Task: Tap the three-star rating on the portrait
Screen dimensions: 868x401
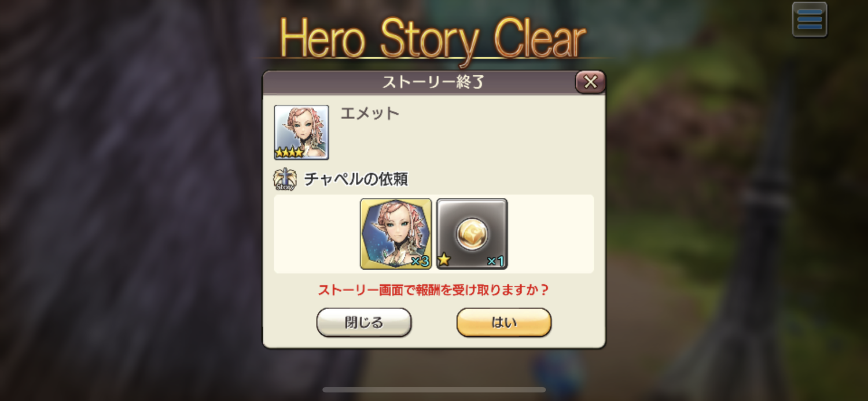Action: point(289,153)
